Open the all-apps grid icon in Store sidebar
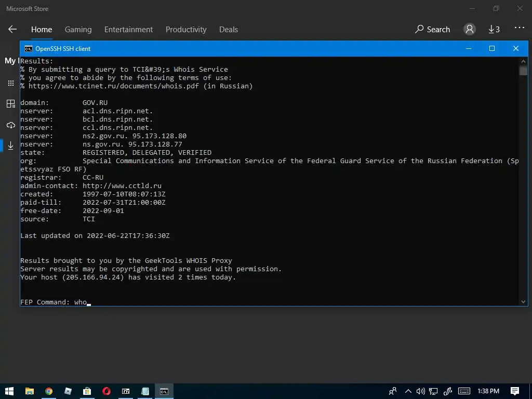532x399 pixels. click(x=11, y=83)
